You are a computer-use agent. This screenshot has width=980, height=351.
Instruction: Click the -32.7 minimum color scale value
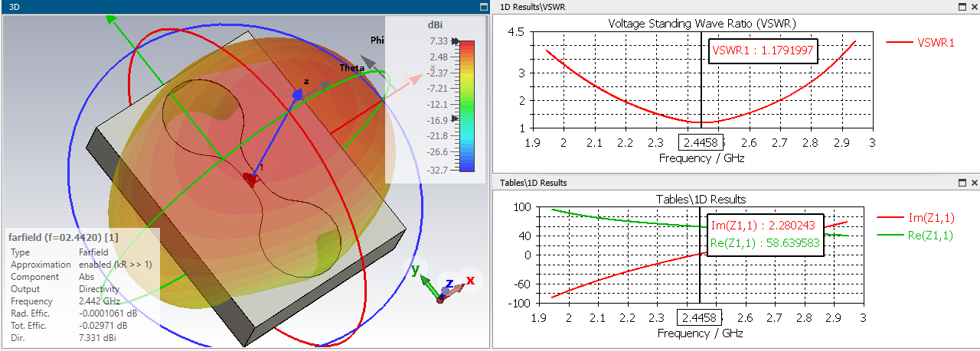(x=436, y=170)
